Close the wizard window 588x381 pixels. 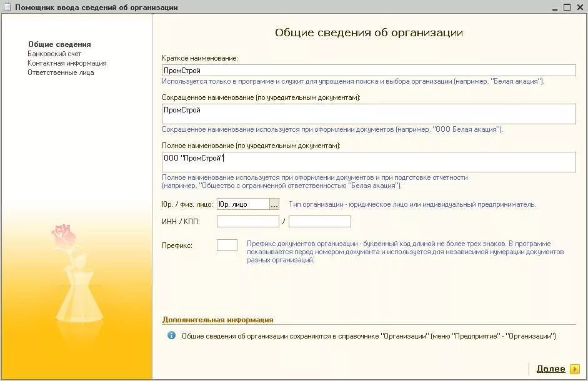(579, 7)
